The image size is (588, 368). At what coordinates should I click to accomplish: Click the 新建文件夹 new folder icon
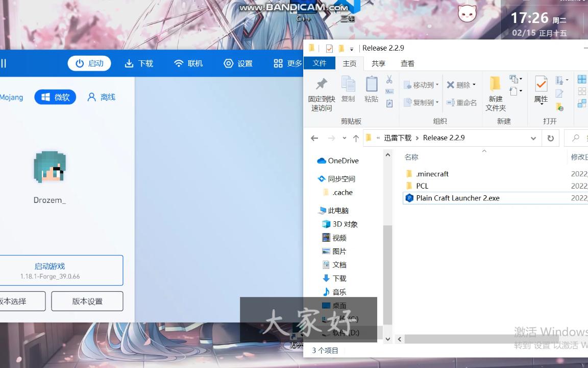pyautogui.click(x=495, y=84)
